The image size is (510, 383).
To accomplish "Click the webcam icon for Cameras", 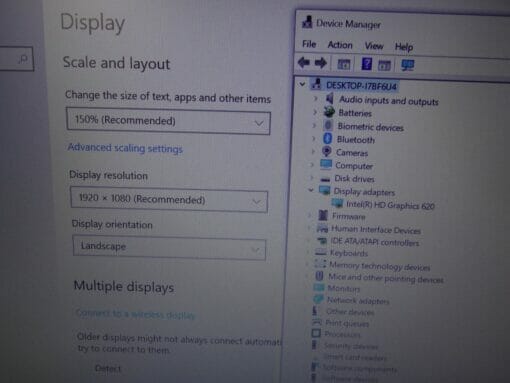I will [327, 152].
